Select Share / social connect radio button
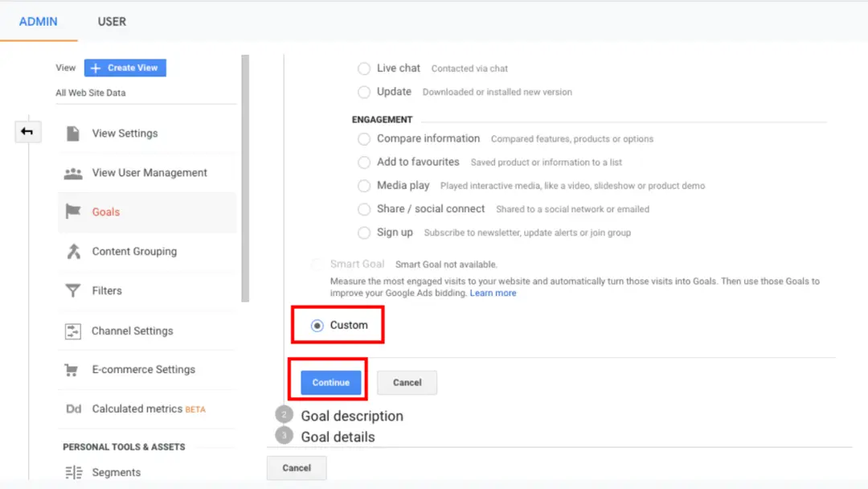 364,209
